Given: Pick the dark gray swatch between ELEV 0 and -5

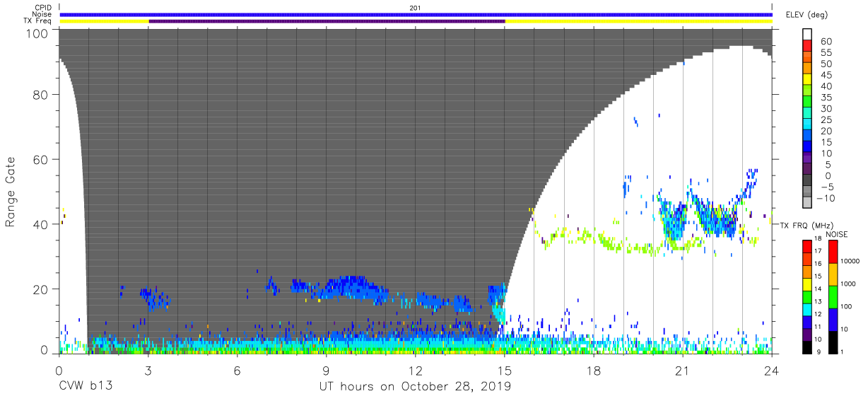Looking at the screenshot, I should coord(808,181).
